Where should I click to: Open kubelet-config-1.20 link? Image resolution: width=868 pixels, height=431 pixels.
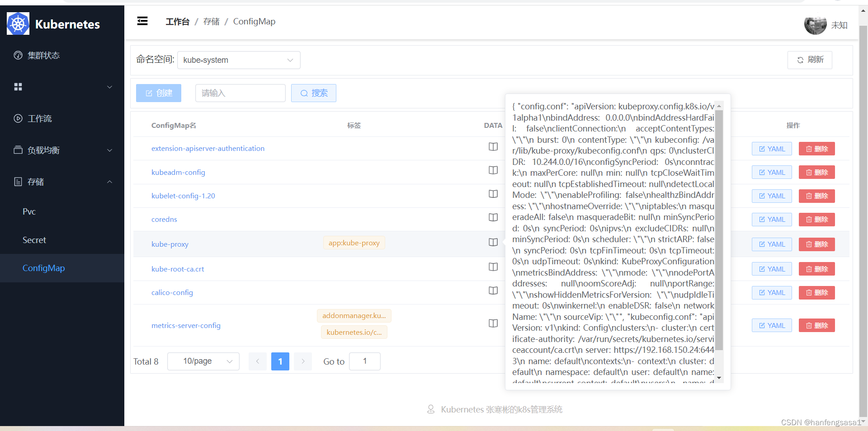[183, 196]
